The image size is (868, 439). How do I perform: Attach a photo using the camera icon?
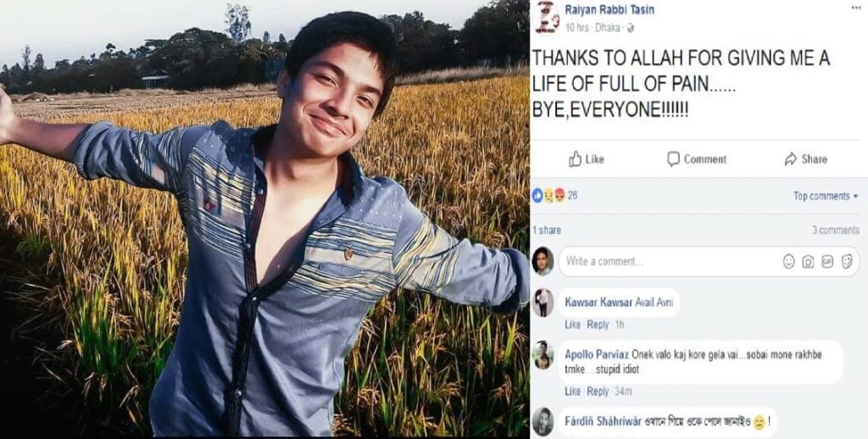point(808,262)
